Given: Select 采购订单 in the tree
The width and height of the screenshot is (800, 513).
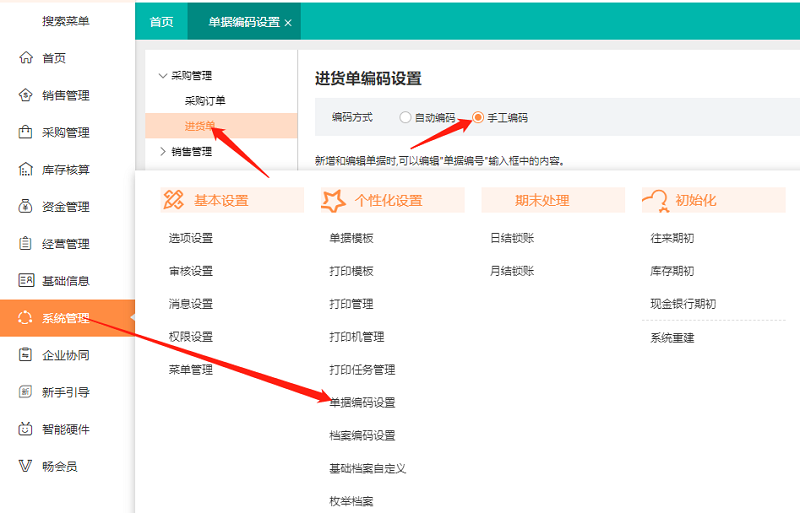Looking at the screenshot, I should tap(205, 101).
